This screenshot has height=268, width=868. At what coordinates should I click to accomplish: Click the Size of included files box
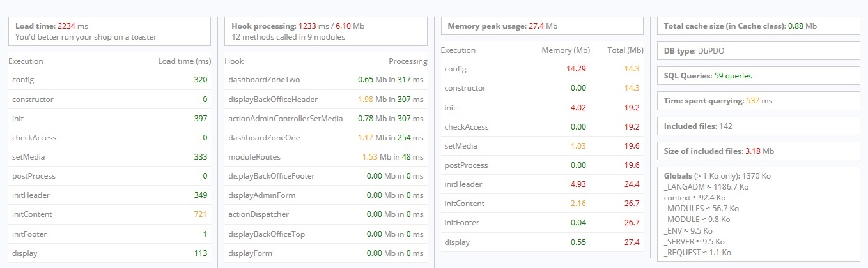pyautogui.click(x=758, y=151)
